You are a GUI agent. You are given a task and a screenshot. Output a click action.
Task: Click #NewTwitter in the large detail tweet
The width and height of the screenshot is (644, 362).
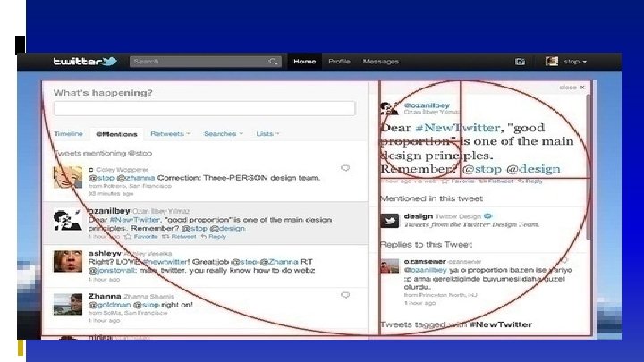pos(458,128)
